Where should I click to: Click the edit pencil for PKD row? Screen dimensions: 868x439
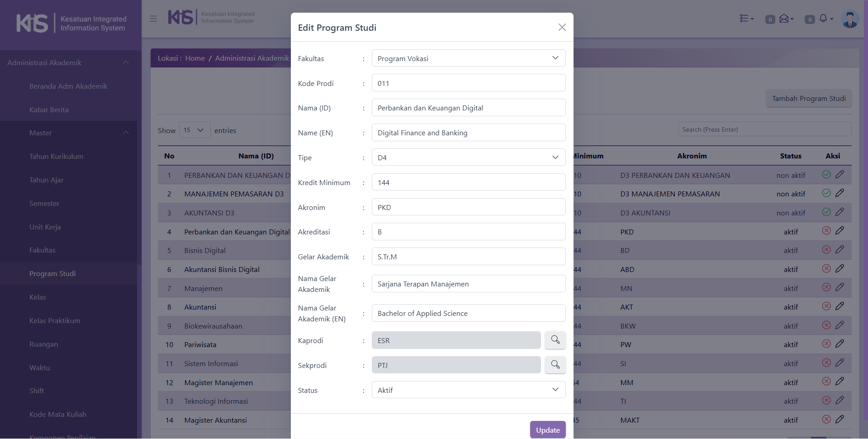[840, 231]
